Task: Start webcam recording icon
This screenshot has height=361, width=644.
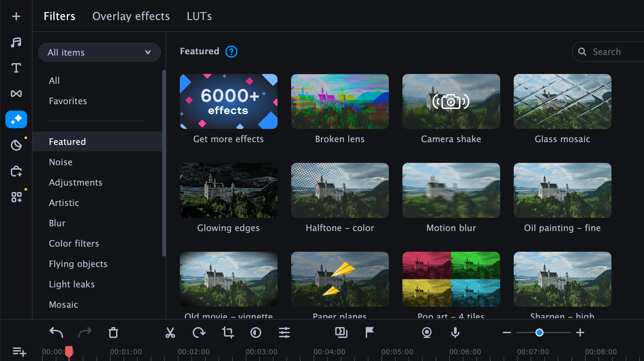Action: (x=427, y=332)
